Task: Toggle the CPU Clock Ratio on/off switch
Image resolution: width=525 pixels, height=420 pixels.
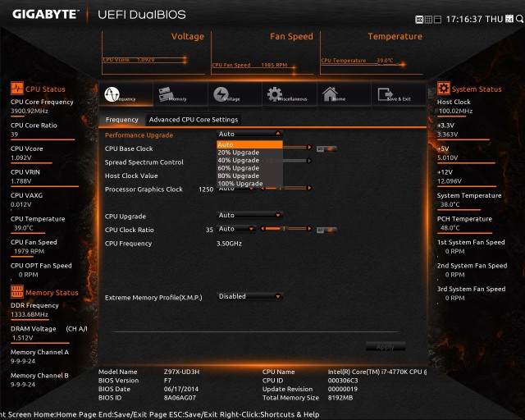Action: tap(326, 230)
